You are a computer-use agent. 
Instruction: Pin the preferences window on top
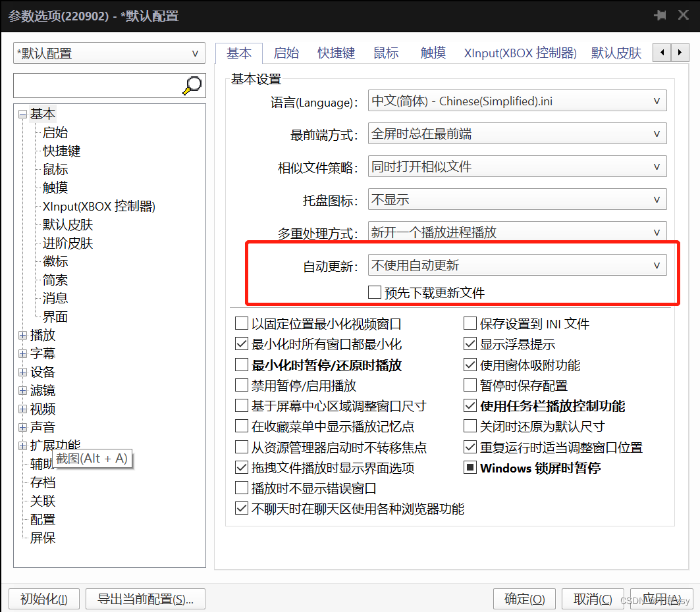(x=660, y=14)
